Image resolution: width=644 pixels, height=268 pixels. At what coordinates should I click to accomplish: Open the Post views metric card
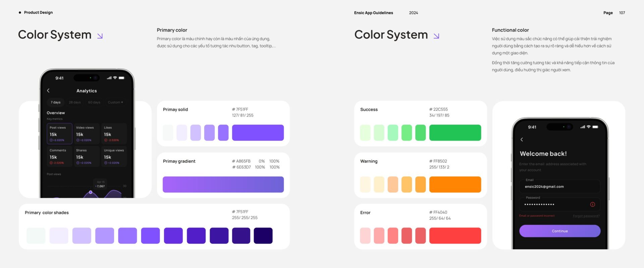click(60, 133)
